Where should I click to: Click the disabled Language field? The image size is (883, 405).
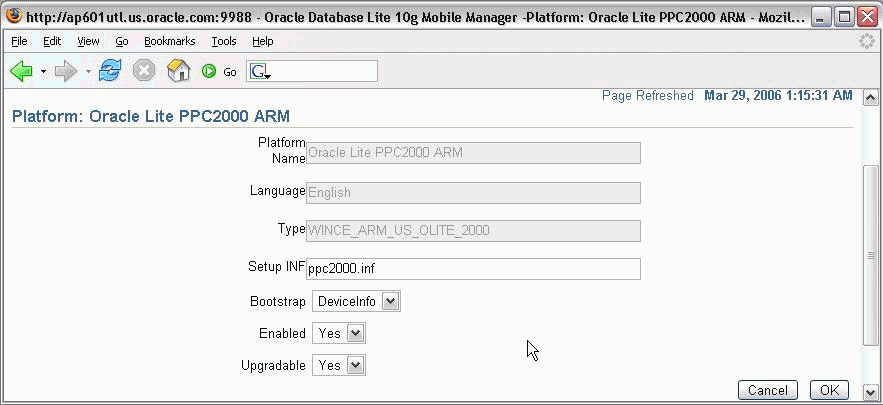click(x=473, y=193)
